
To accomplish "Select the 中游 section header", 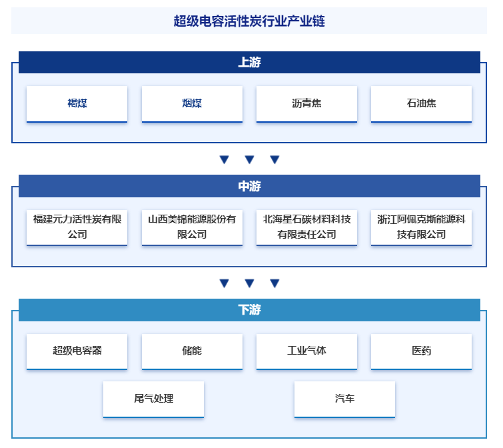I will click(x=249, y=186).
